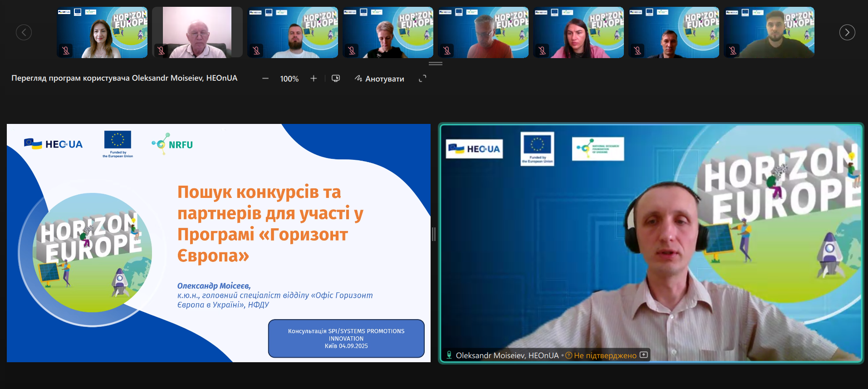Click the 100% zoom level indicator
868x389 pixels.
289,79
